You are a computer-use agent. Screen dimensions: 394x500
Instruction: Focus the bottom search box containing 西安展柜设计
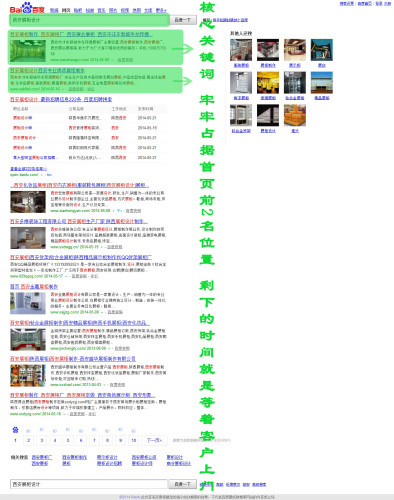[x=88, y=484]
